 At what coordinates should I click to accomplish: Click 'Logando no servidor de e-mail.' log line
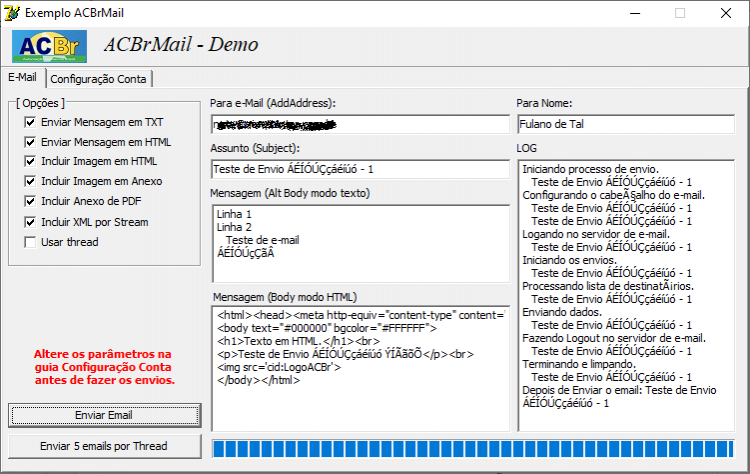pyautogui.click(x=596, y=234)
